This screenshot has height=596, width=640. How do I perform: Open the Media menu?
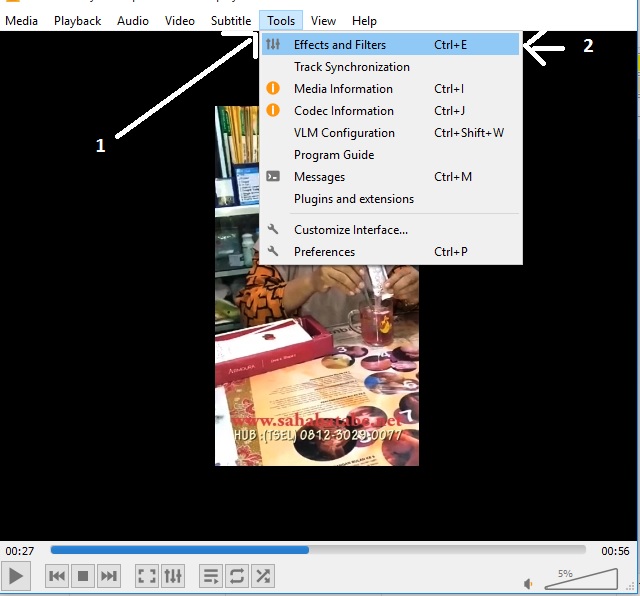(21, 21)
